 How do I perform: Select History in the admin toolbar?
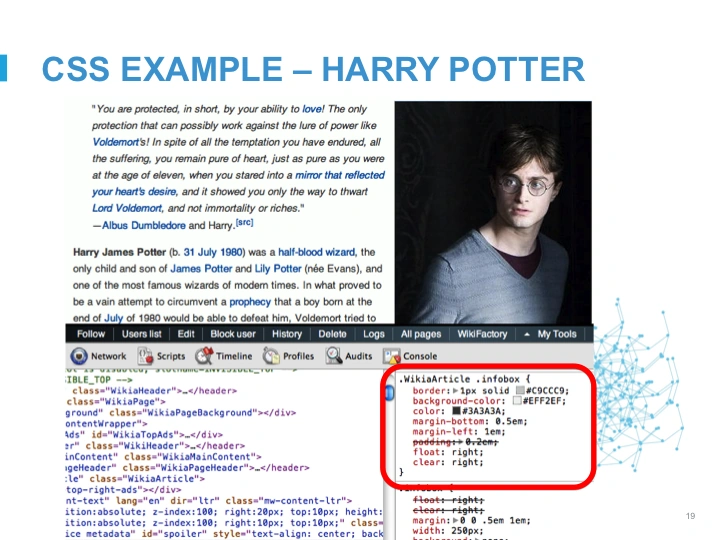click(x=286, y=334)
